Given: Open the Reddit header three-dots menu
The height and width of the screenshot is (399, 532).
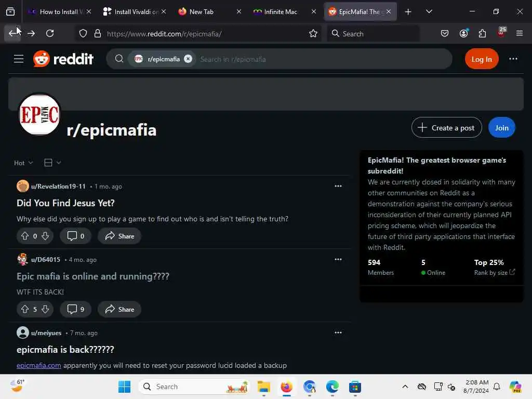Looking at the screenshot, I should point(513,59).
